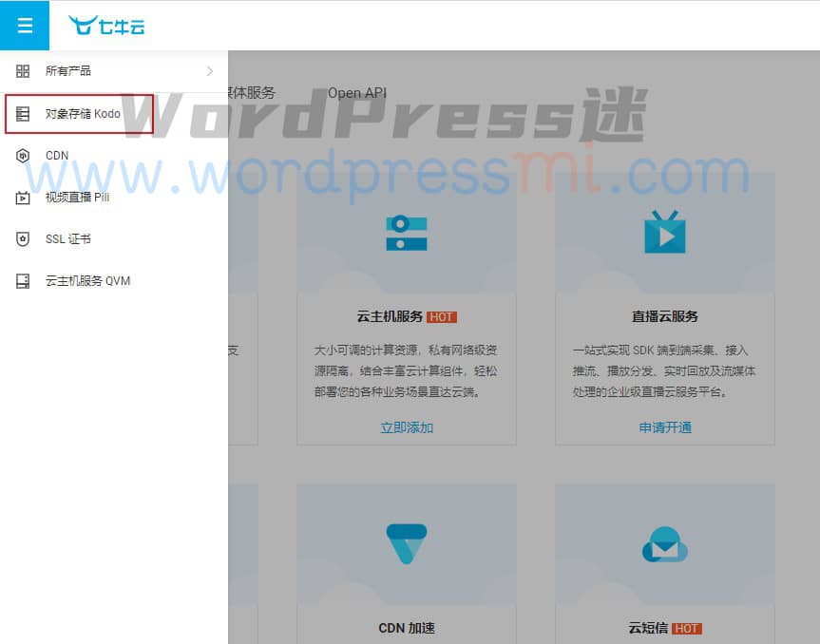Click the 立即添加 link
Viewport: 820px width, 644px height.
[x=406, y=427]
